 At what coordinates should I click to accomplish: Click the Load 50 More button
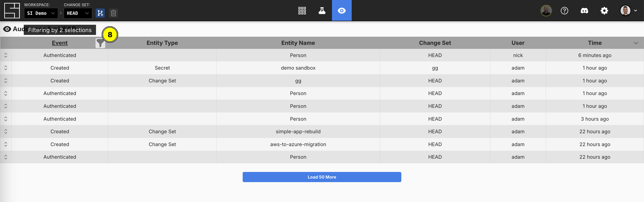pos(322,177)
